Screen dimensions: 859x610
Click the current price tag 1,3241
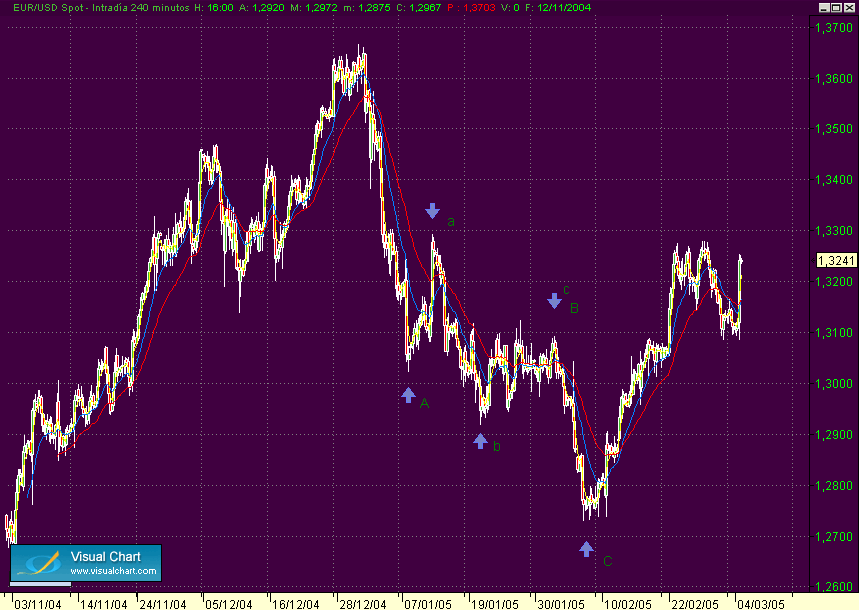837,260
